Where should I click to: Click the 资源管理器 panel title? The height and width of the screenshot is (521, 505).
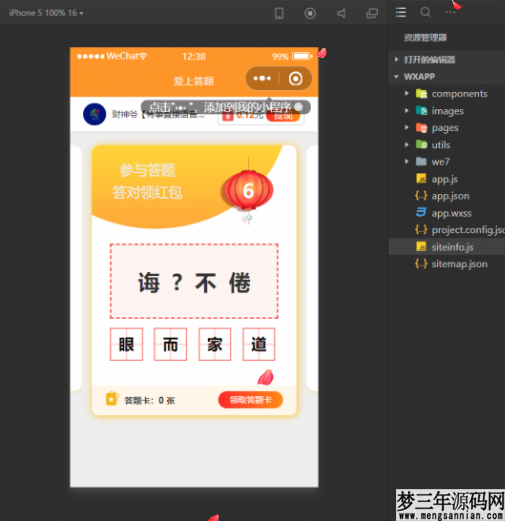pyautogui.click(x=425, y=37)
